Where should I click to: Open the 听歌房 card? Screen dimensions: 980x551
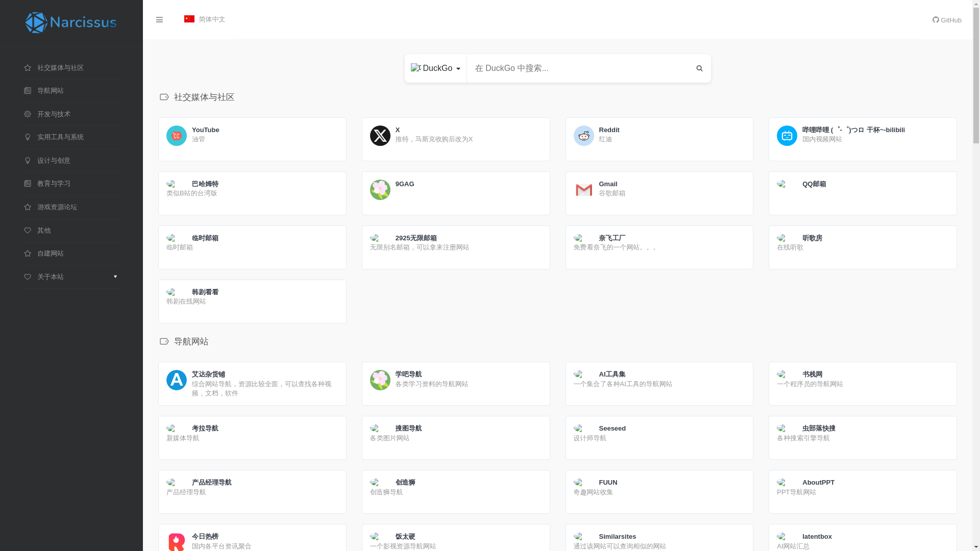pos(863,247)
